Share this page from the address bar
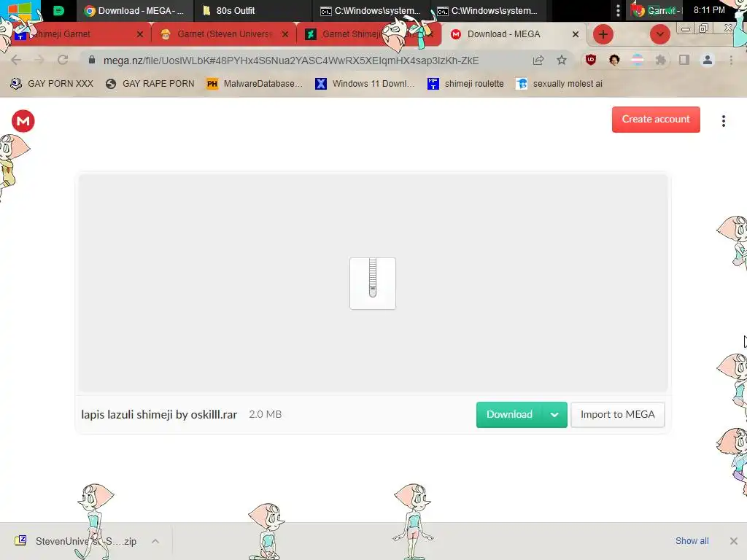The image size is (747, 560). click(x=538, y=60)
